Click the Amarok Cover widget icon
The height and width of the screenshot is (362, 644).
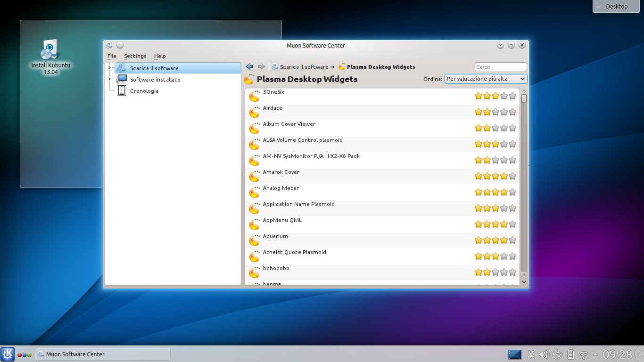click(255, 176)
